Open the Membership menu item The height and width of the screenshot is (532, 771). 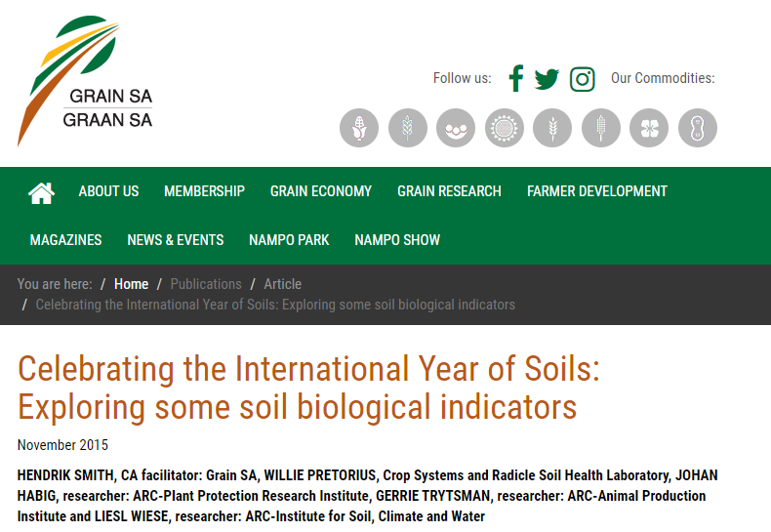pyautogui.click(x=204, y=191)
